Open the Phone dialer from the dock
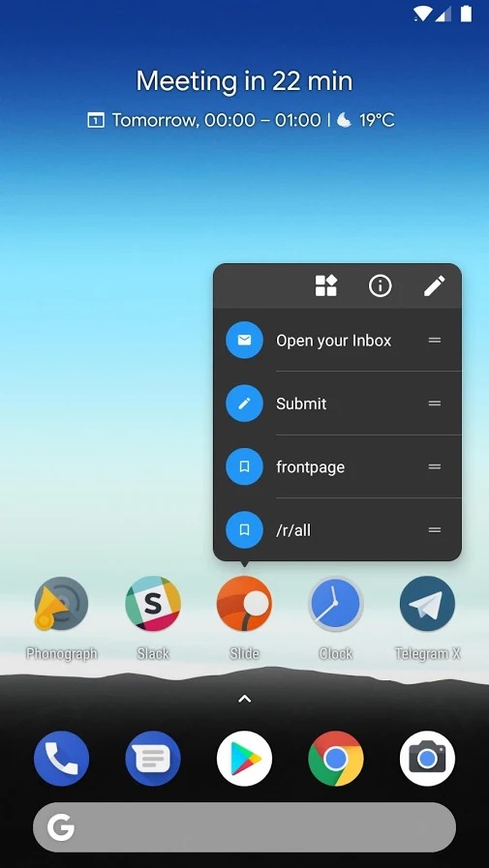 tap(61, 759)
